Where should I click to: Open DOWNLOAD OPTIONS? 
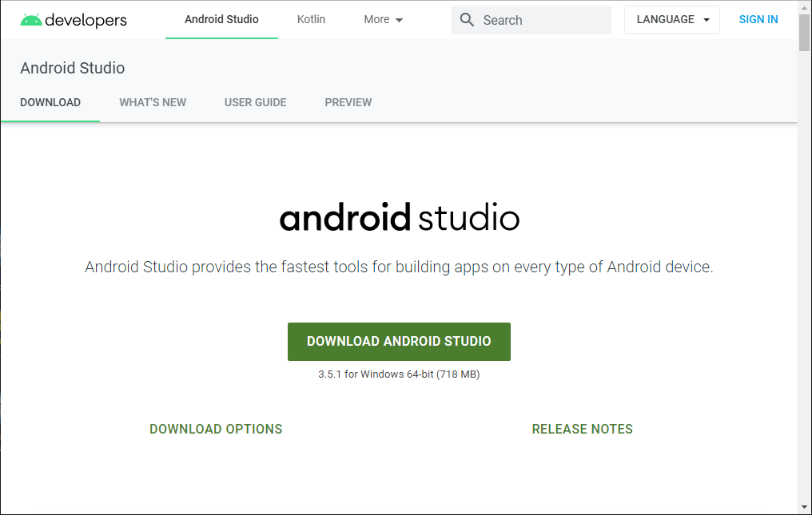point(216,429)
